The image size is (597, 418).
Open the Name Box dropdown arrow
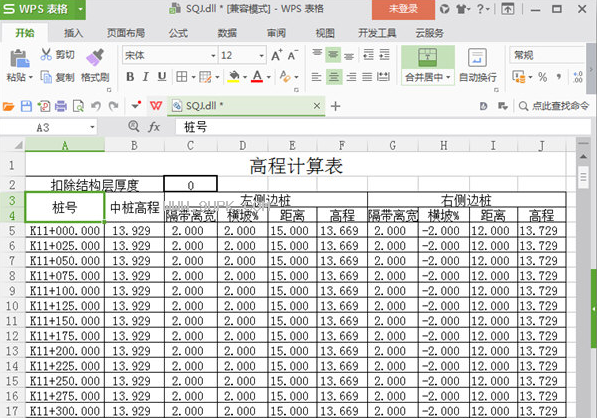tap(92, 127)
